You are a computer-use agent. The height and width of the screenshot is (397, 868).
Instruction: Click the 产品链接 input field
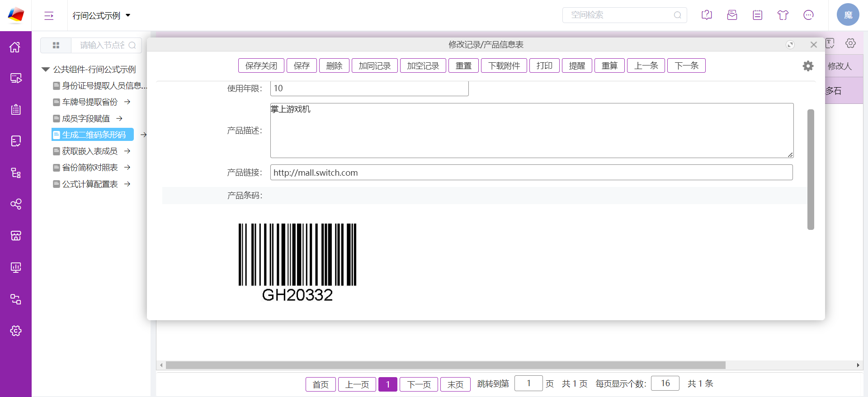click(531, 173)
